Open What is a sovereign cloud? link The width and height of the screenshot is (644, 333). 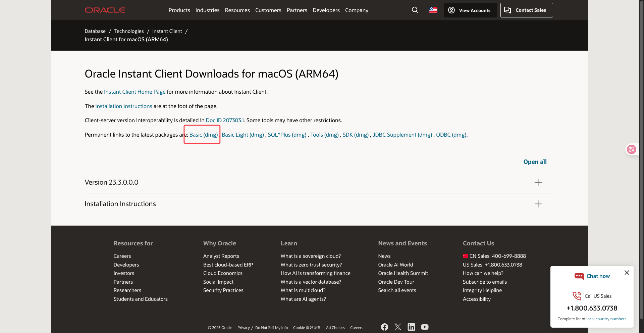point(311,256)
